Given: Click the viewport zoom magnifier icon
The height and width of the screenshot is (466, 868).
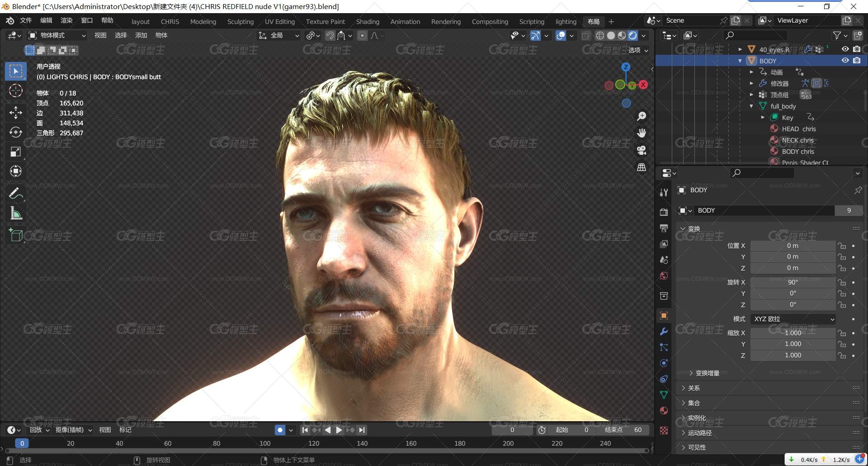Looking at the screenshot, I should point(642,116).
